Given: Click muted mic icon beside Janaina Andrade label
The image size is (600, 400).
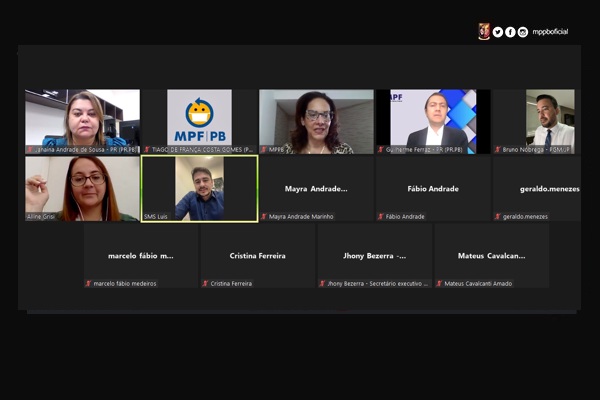Looking at the screenshot, I should 30,150.
